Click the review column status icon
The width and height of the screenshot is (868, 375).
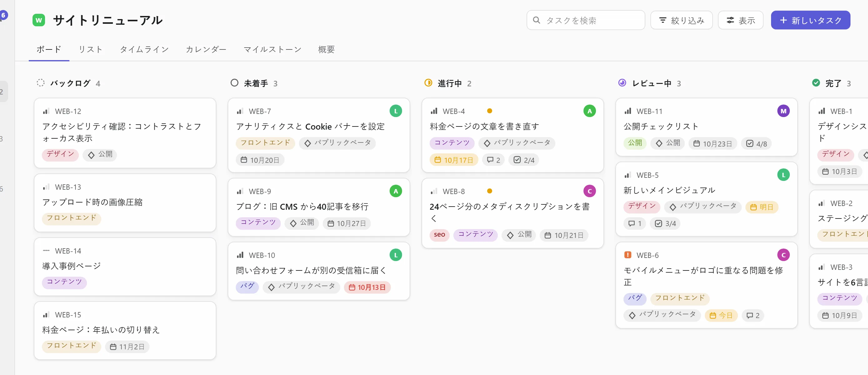click(x=622, y=83)
